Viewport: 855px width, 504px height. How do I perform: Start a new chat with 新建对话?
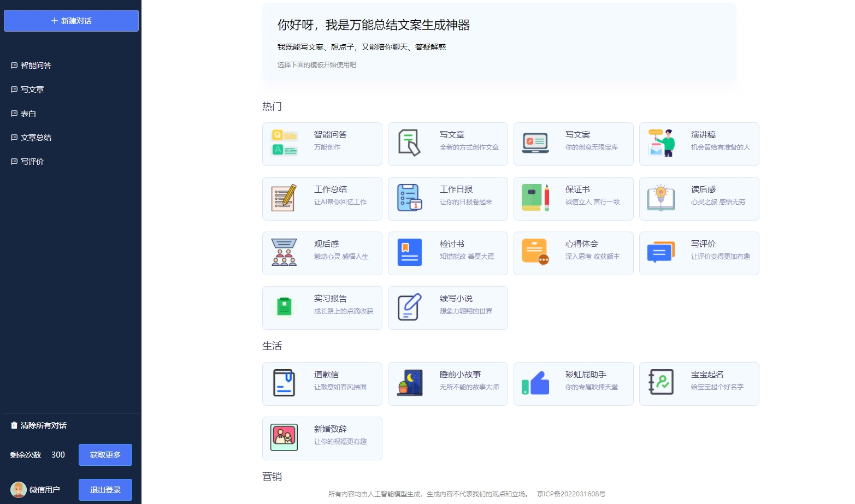tap(71, 21)
